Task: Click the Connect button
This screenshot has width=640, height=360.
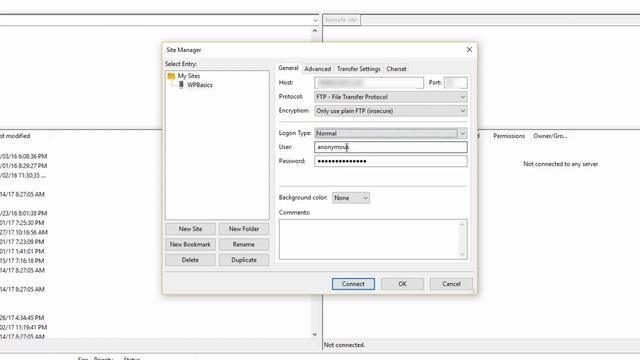Action: [x=353, y=284]
